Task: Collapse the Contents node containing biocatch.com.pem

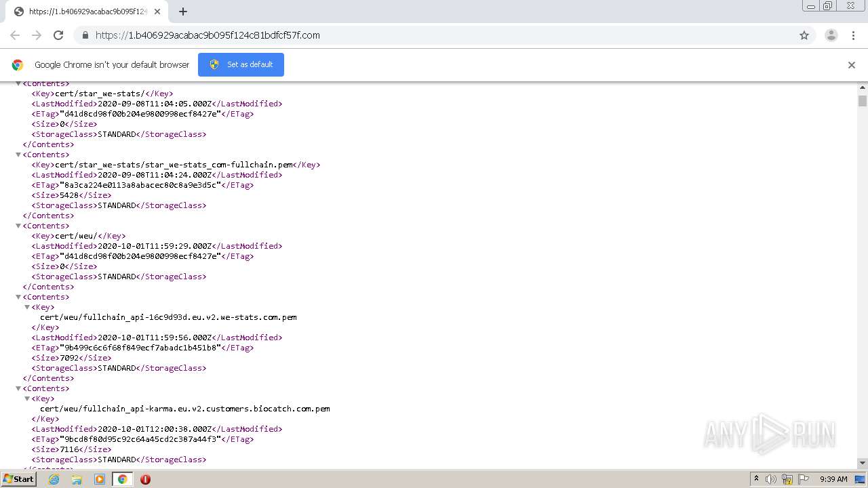Action: 19,388
